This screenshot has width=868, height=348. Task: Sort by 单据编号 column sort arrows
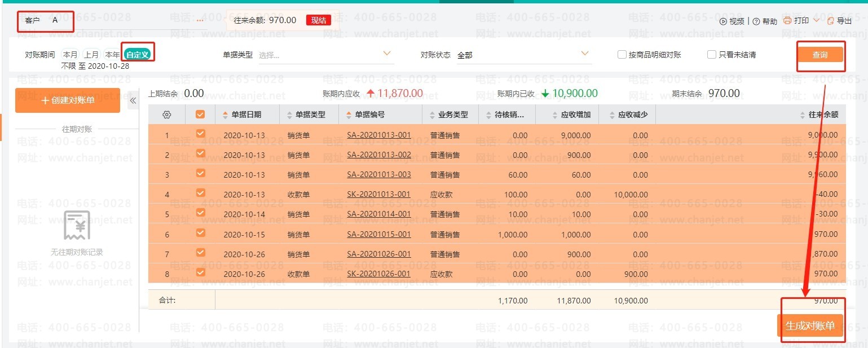point(350,114)
